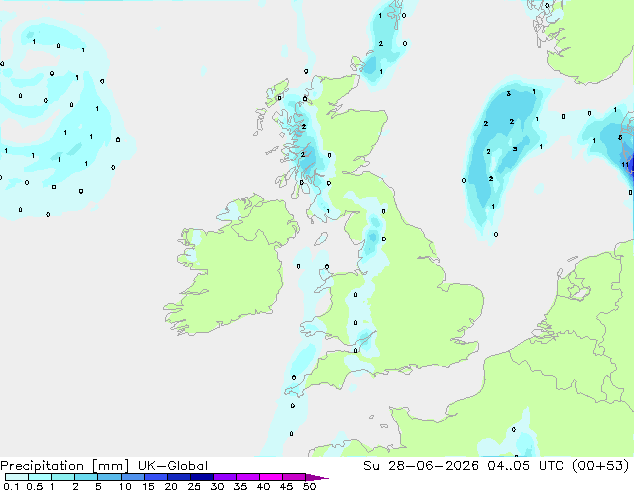
Task: Pick the 45–50 mm legend color swatch
Action: [294, 477]
